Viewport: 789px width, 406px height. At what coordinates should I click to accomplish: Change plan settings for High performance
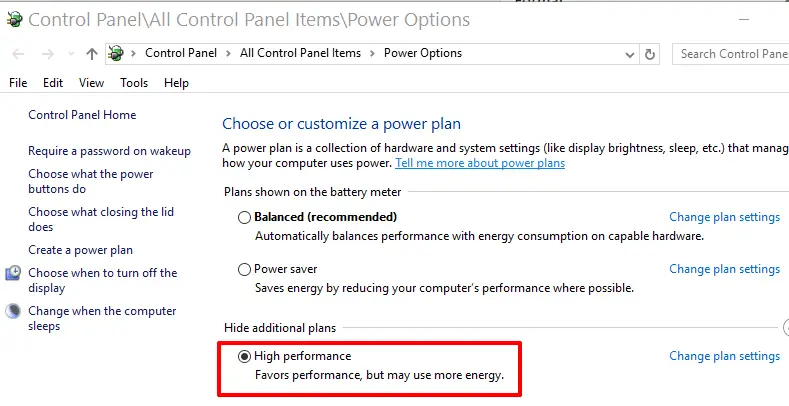point(724,356)
